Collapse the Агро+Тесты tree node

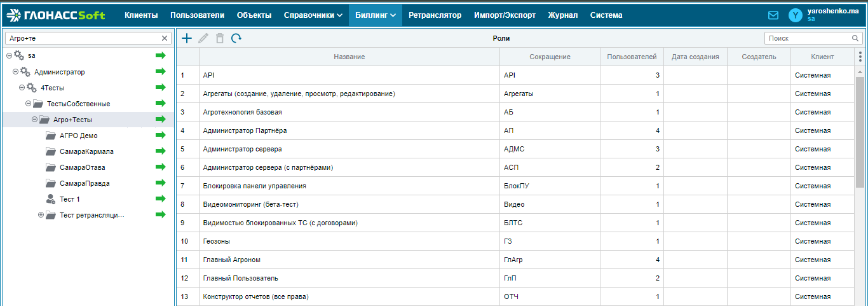click(35, 120)
